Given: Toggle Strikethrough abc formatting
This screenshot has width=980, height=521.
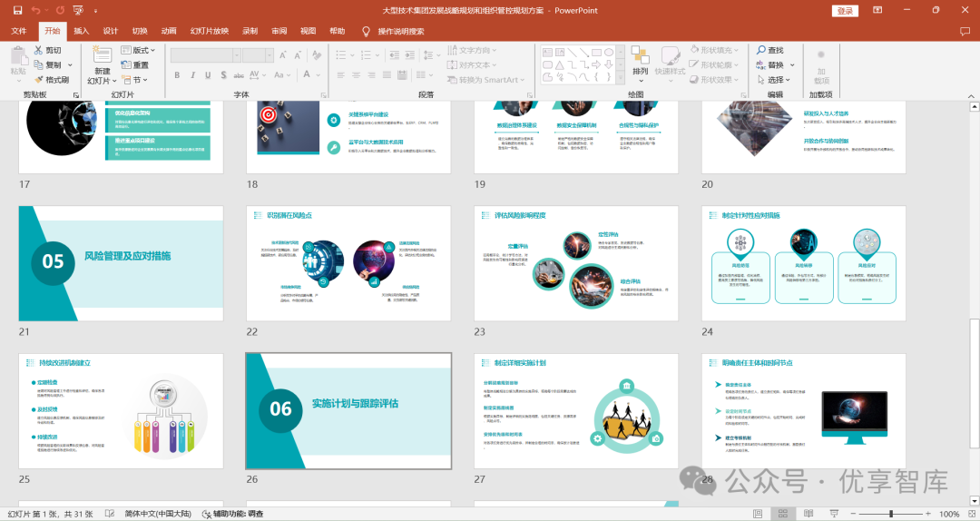Looking at the screenshot, I should pos(239,75).
